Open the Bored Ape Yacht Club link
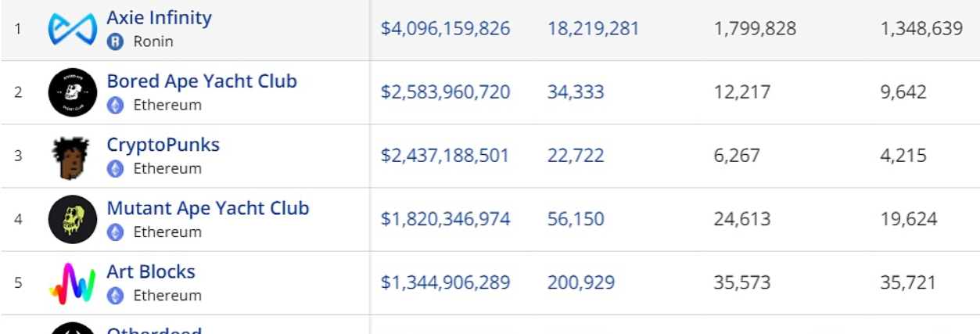The height and width of the screenshot is (334, 980). point(202,81)
